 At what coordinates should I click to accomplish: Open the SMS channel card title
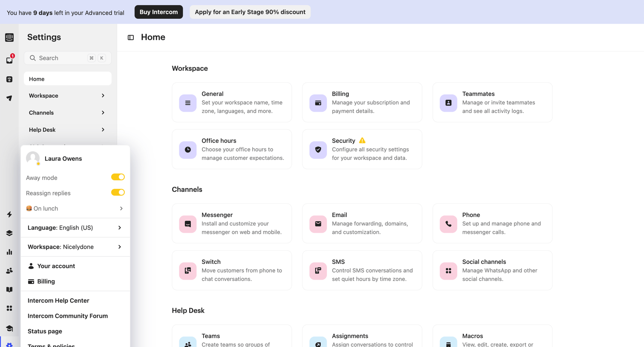[338, 262]
